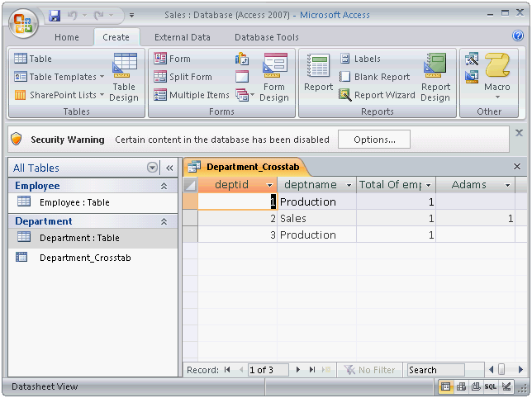Go to next record in navigator
The width and height of the screenshot is (532, 398).
[x=298, y=370]
